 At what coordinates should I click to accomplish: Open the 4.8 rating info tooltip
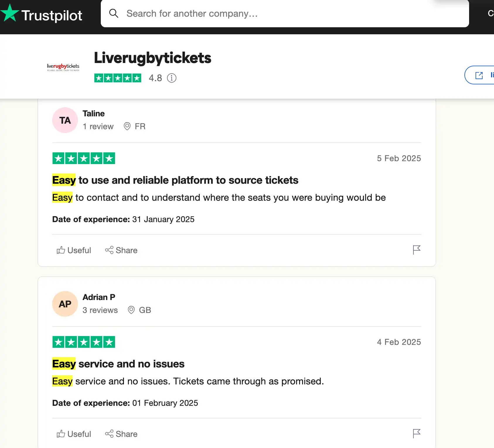172,78
